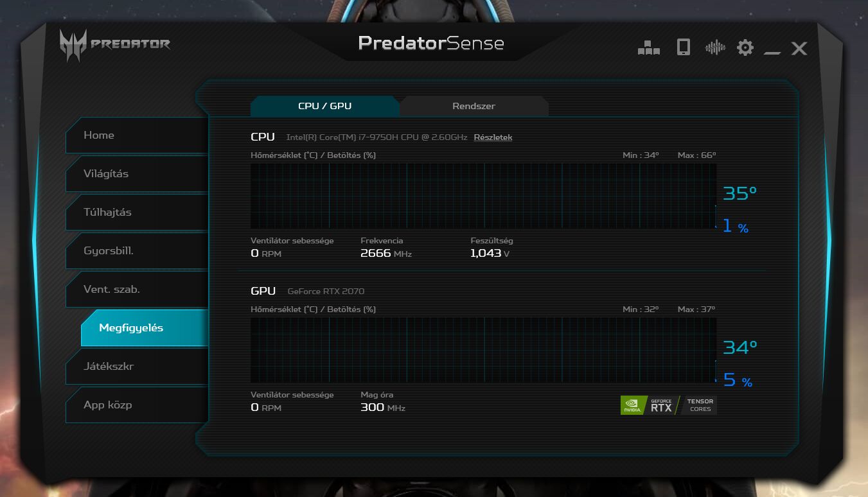Click the CPU temperature and load graph
This screenshot has height=497, width=868.
click(483, 196)
